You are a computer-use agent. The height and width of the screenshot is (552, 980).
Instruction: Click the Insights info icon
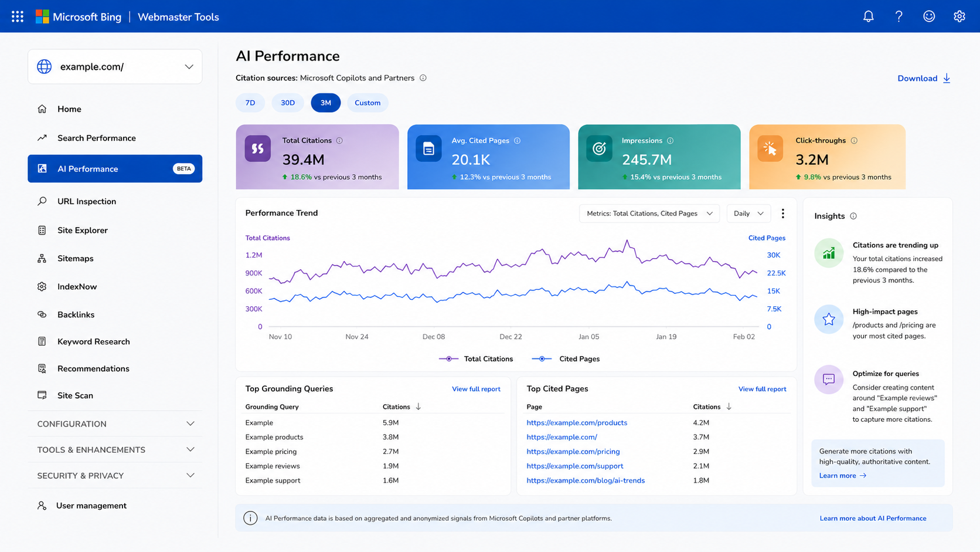point(853,216)
